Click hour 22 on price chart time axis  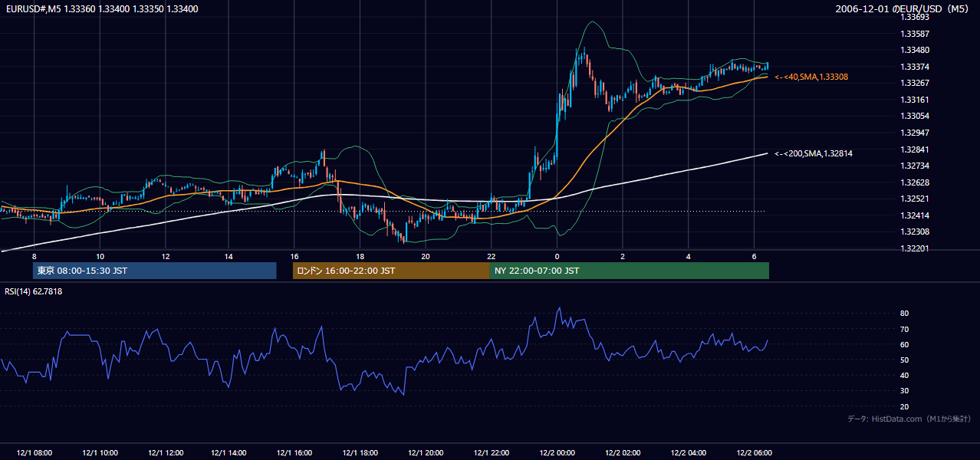click(492, 256)
